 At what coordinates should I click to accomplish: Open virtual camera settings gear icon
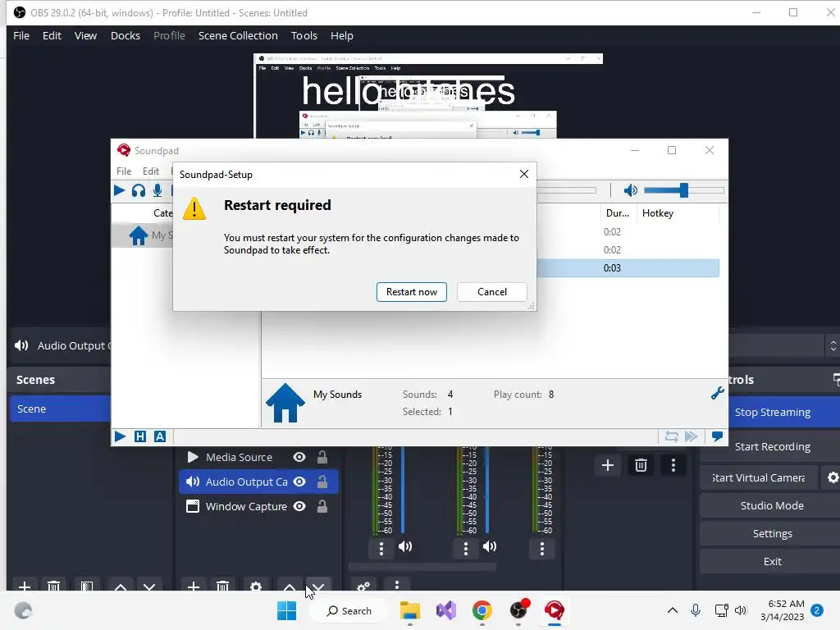[832, 477]
